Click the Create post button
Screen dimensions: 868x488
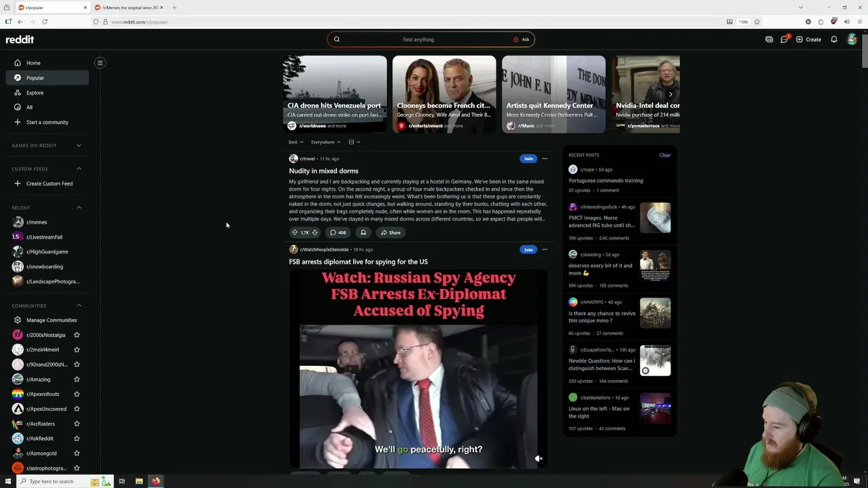[x=809, y=39]
